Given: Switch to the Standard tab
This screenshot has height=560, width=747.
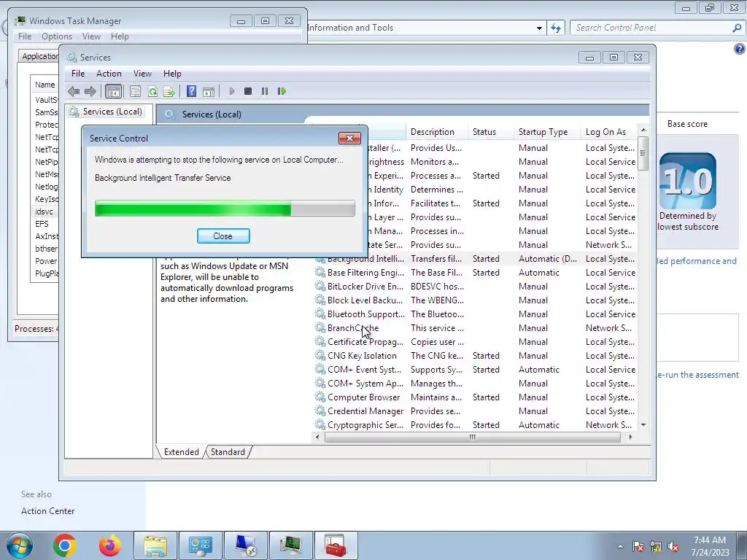Looking at the screenshot, I should point(228,452).
